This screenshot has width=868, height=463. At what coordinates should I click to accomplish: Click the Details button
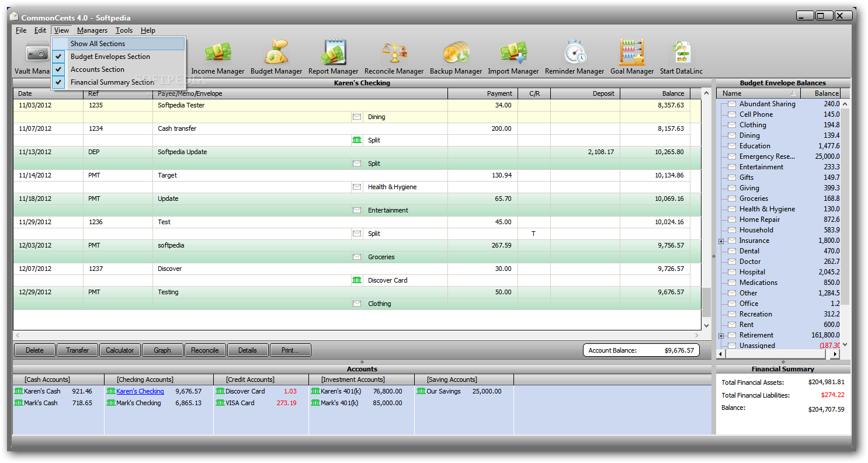pos(248,350)
